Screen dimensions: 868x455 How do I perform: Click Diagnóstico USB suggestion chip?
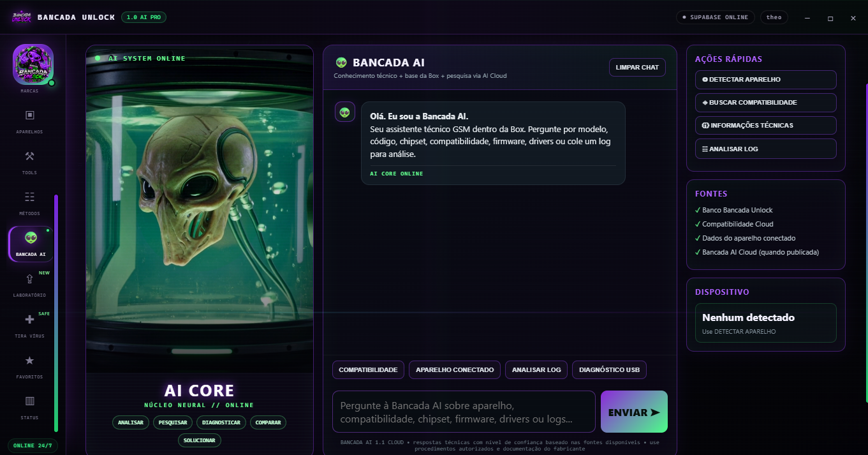[x=609, y=369]
